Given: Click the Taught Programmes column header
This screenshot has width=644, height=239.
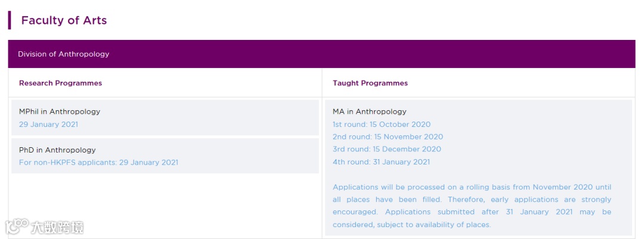Looking at the screenshot, I should click(x=370, y=83).
